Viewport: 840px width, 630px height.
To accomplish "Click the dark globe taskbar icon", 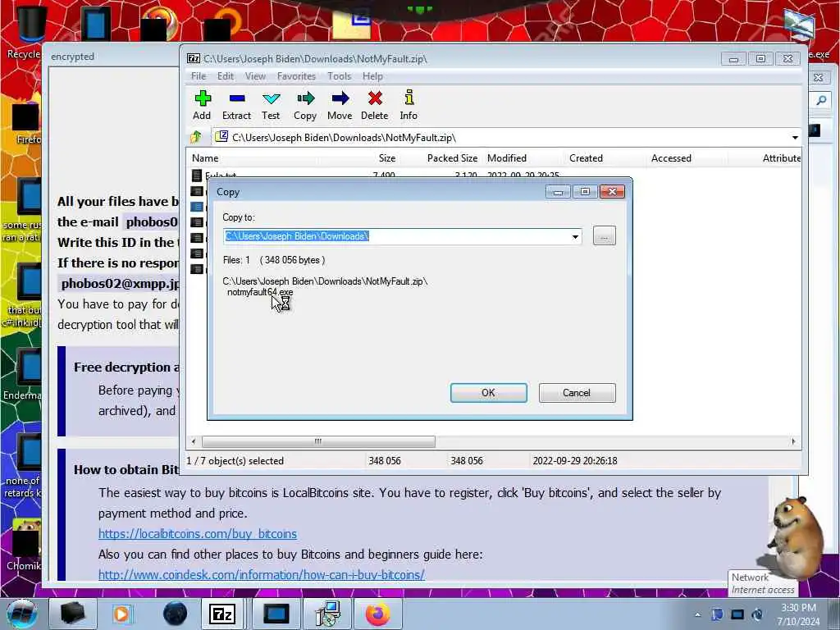I will point(176,614).
